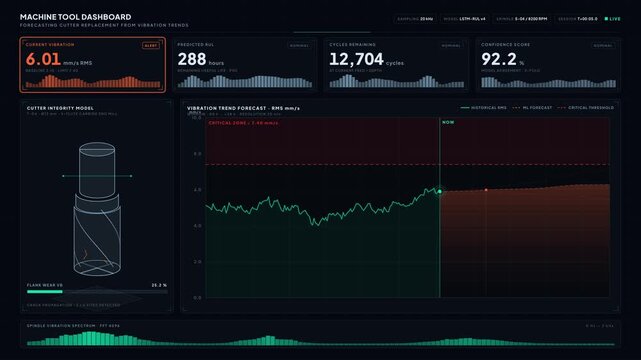This screenshot has width=641, height=360.
Task: Click the ALERT badge on Current Vibration
Action: (x=151, y=45)
